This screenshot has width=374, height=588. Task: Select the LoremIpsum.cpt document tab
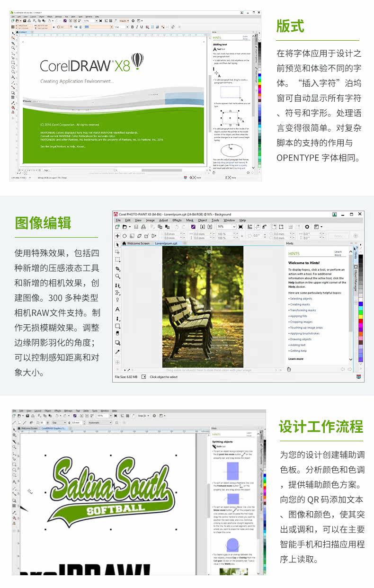click(166, 243)
